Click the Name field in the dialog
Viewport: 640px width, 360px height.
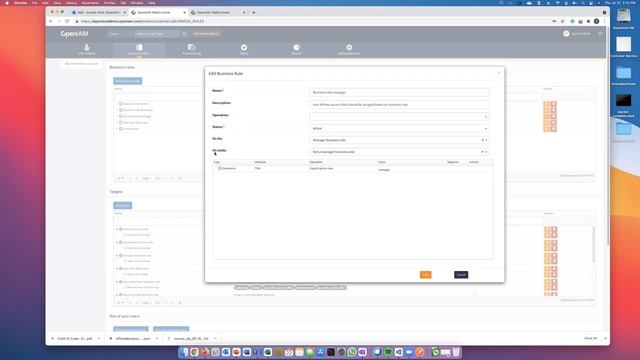pyautogui.click(x=399, y=93)
